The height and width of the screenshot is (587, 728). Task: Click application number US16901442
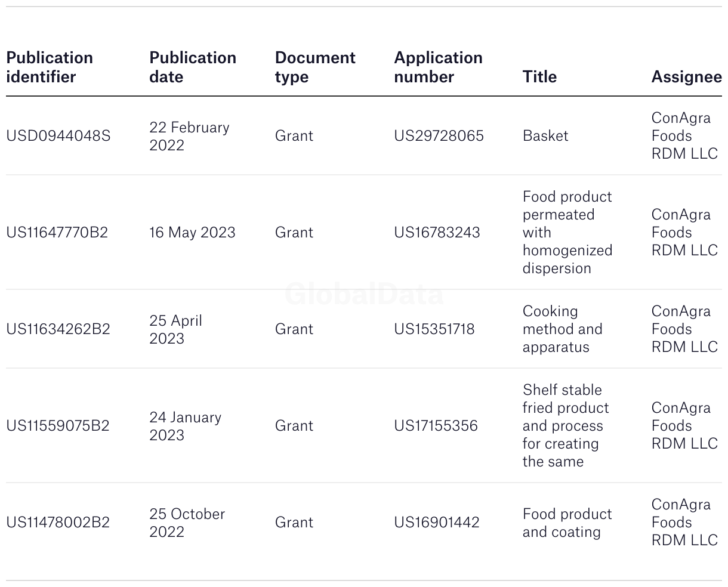(437, 523)
